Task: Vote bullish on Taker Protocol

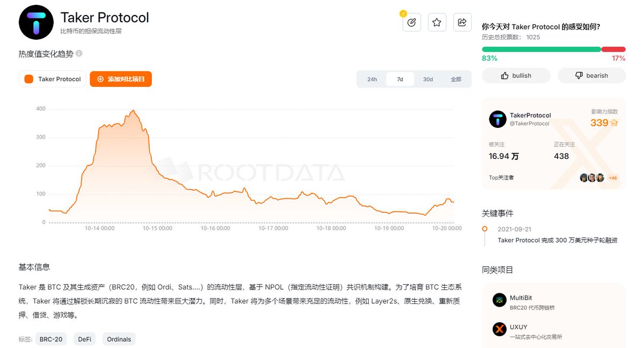Action: click(516, 76)
